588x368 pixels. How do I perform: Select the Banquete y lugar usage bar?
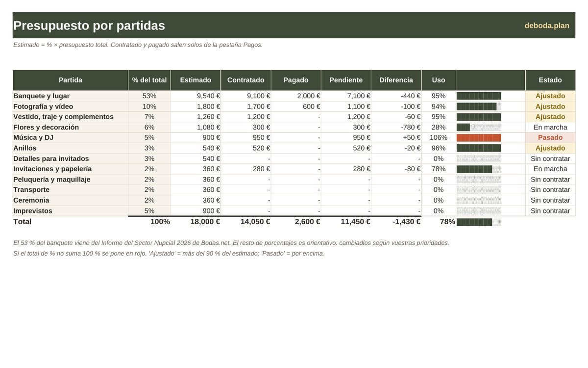pos(479,96)
